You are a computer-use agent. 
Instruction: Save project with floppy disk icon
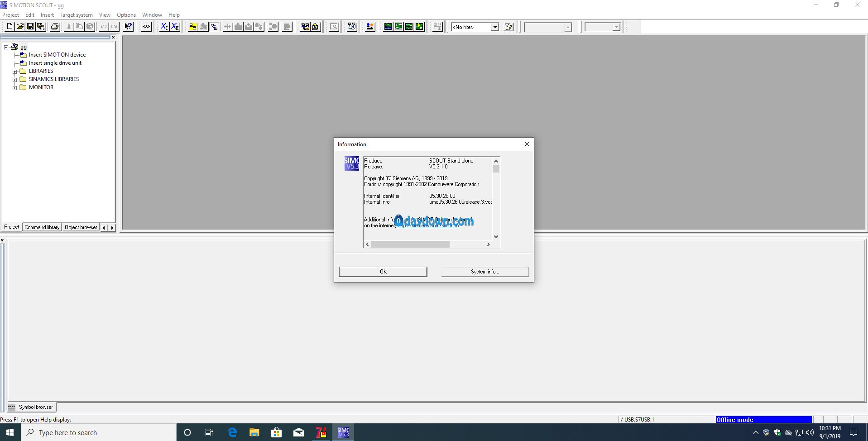point(30,27)
